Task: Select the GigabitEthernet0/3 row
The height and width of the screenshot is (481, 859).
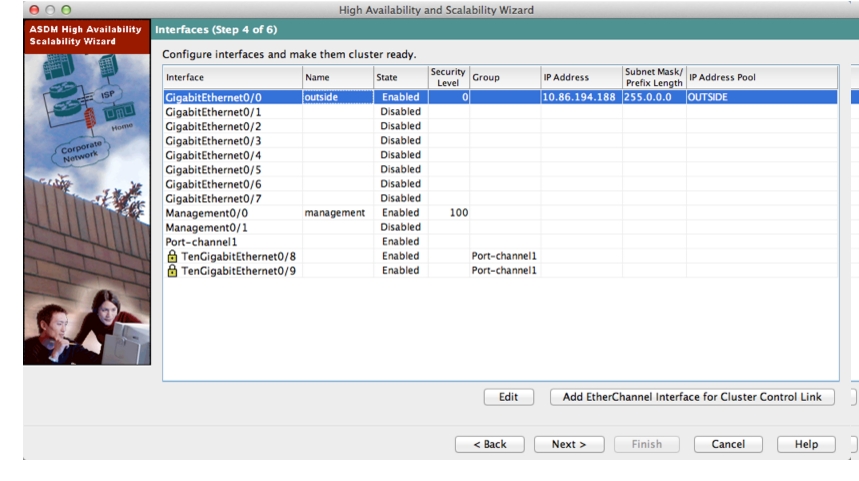Action: [500, 140]
